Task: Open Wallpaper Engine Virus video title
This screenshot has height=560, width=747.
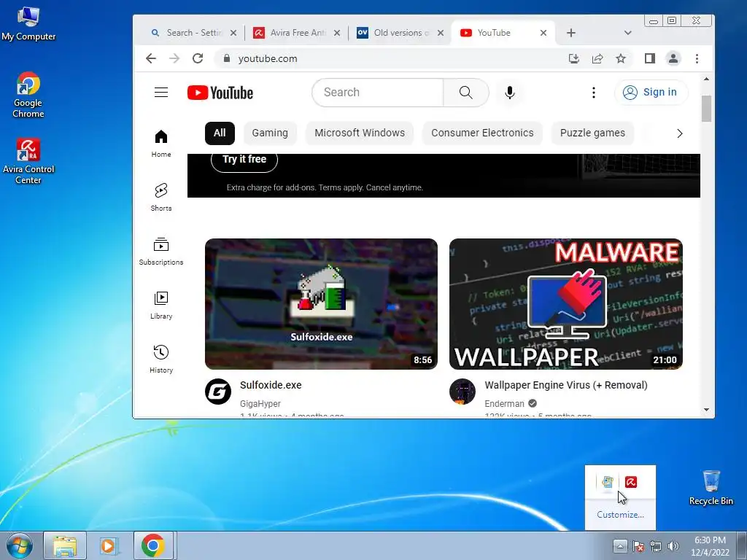Action: (x=566, y=385)
